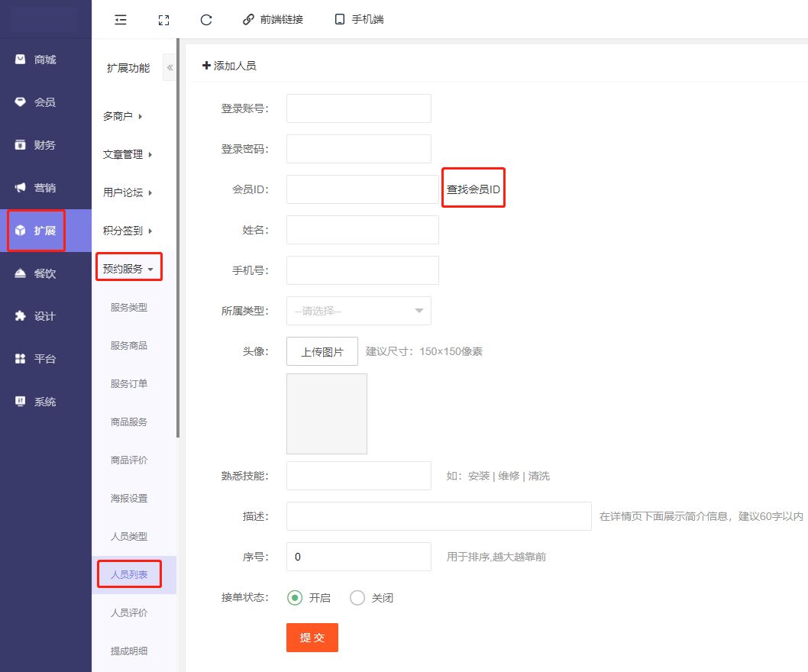
Task: Select the 关闭 radio button
Action: (357, 598)
